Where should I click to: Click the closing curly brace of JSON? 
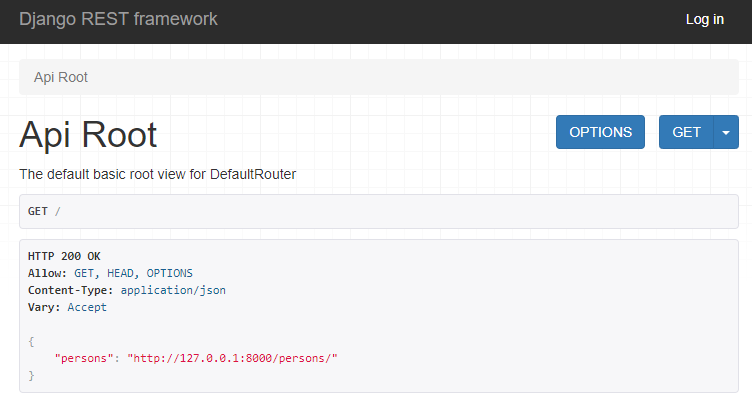[31, 375]
